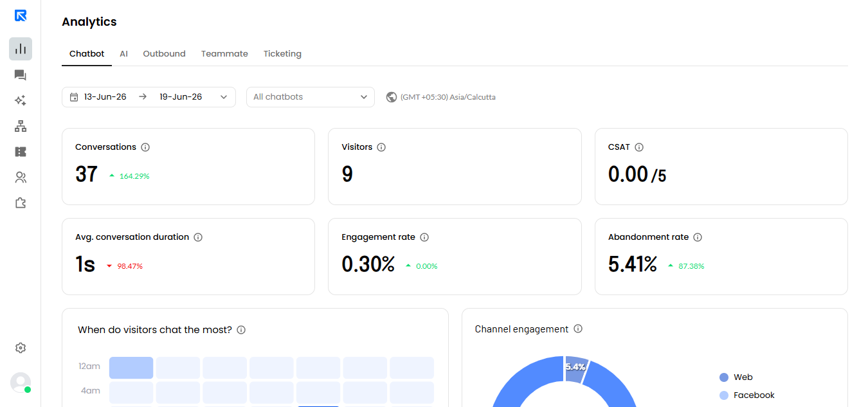Click the 19-Jun-26 end date
This screenshot has width=868, height=407.
(181, 97)
